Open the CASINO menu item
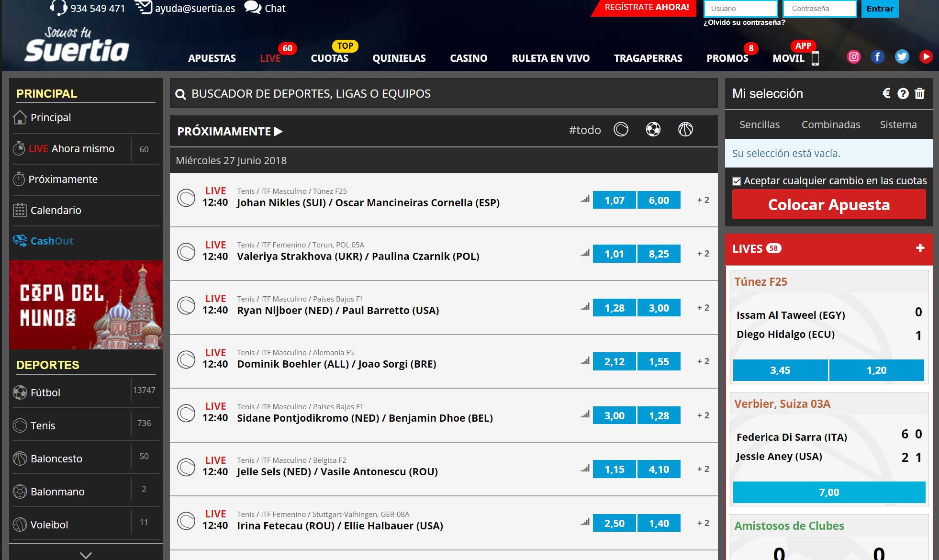 (469, 58)
